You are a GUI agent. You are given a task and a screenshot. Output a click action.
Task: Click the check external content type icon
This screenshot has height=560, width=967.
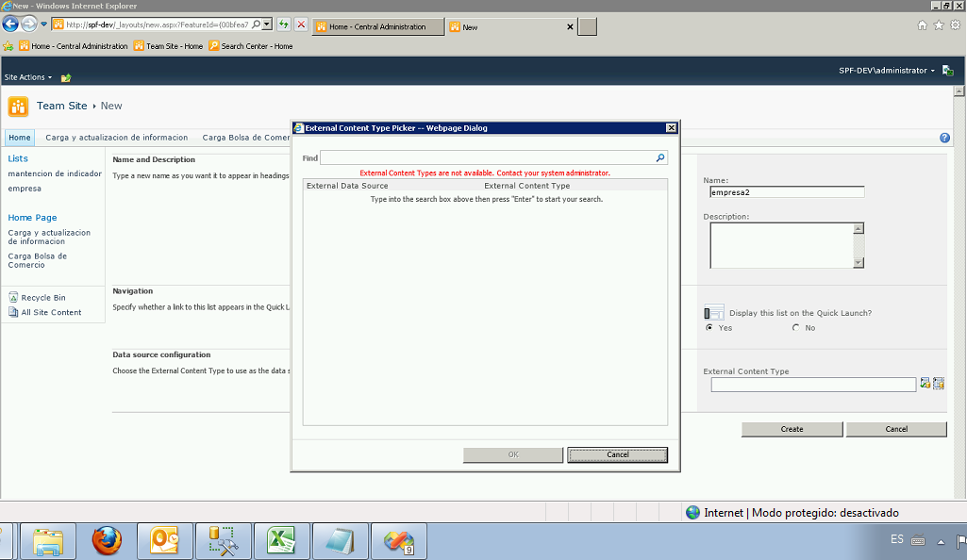(x=925, y=384)
